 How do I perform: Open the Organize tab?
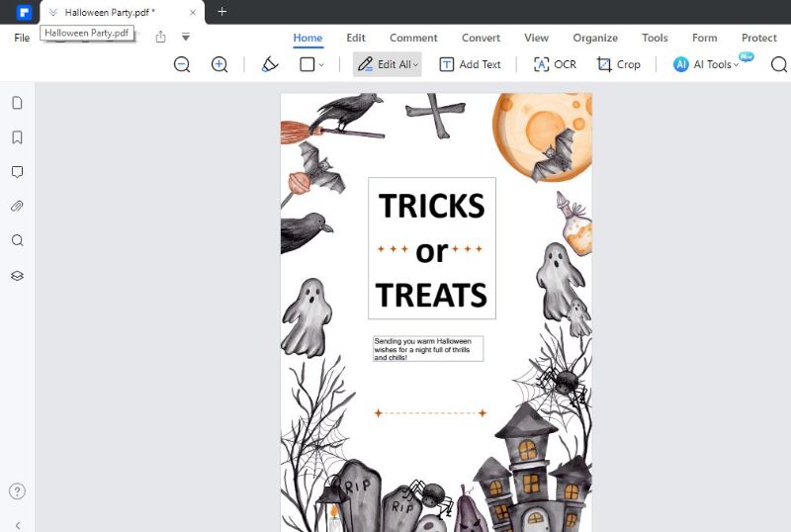595,38
